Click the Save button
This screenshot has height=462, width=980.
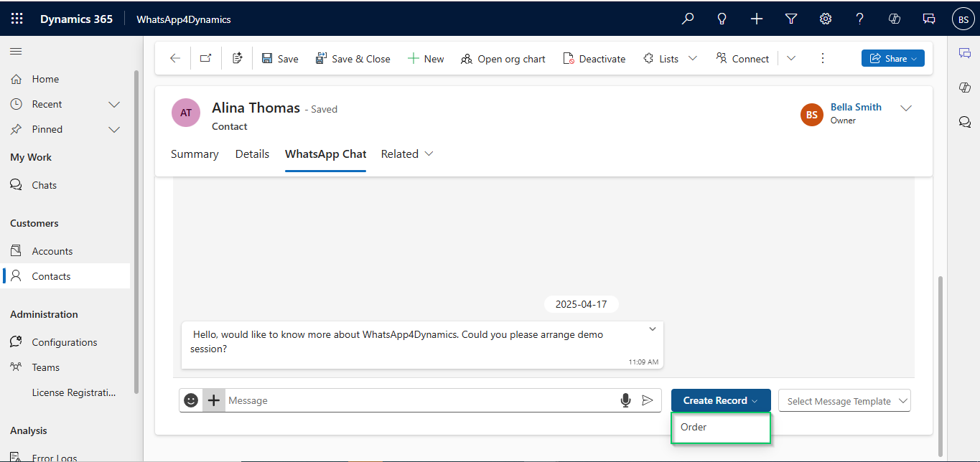tap(280, 59)
